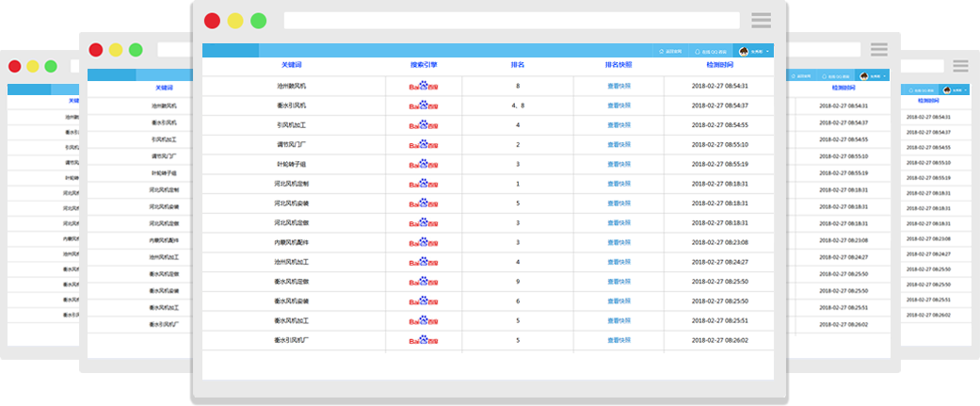980x406 pixels.
Task: Select the 排名 column header
Action: (x=518, y=65)
